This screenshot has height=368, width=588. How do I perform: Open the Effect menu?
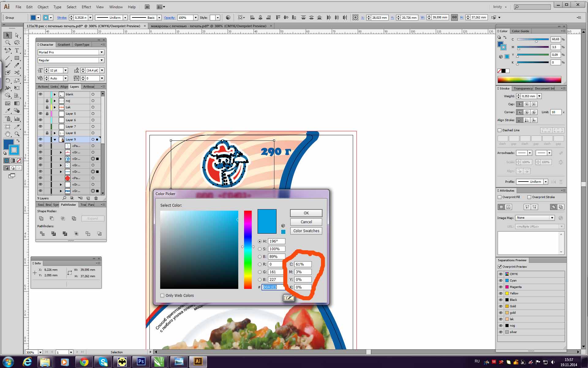tap(86, 7)
